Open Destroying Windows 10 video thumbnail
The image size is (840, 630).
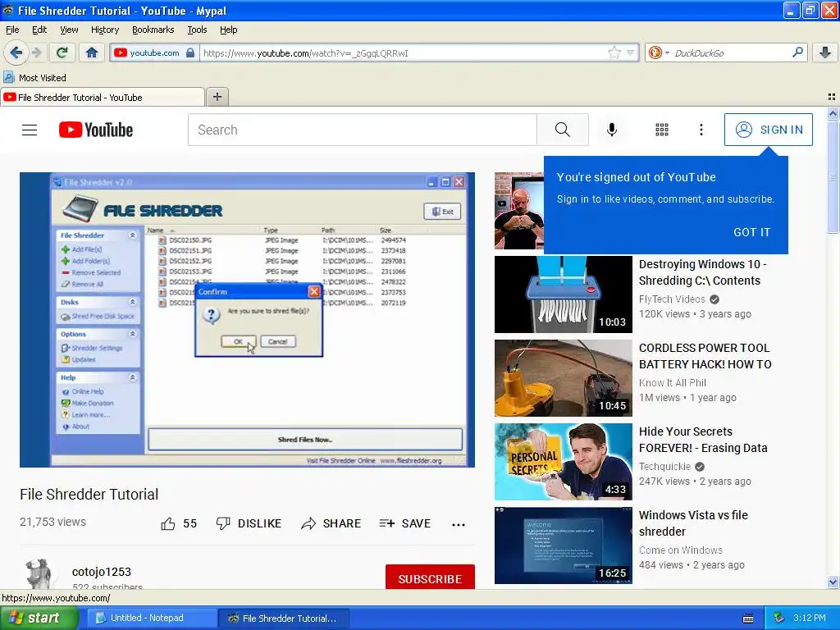(563, 294)
